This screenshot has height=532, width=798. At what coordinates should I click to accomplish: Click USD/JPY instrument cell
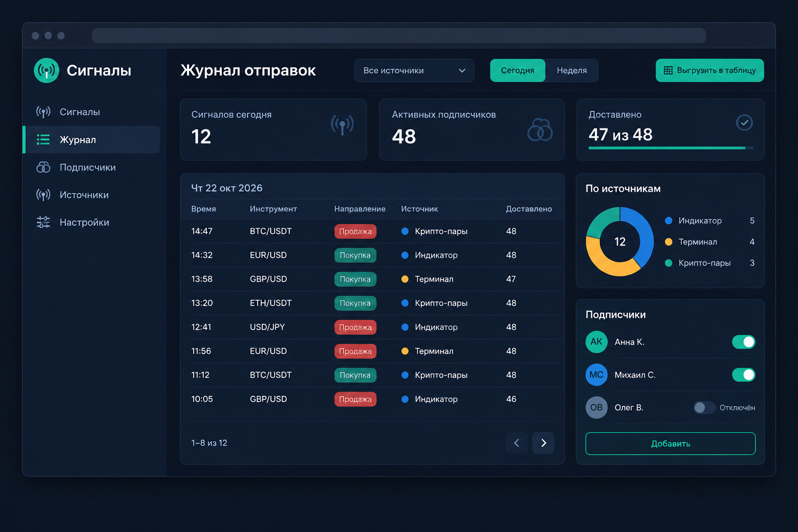267,327
